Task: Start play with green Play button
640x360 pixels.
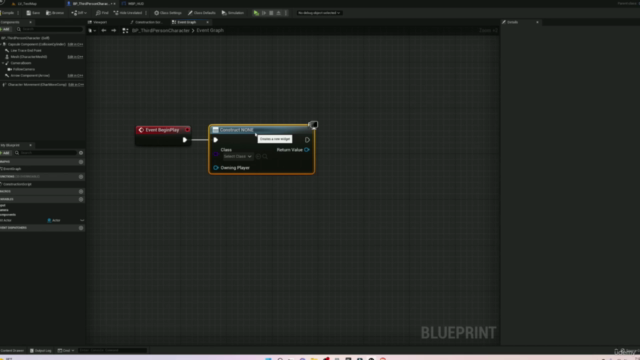Action: 256,13
